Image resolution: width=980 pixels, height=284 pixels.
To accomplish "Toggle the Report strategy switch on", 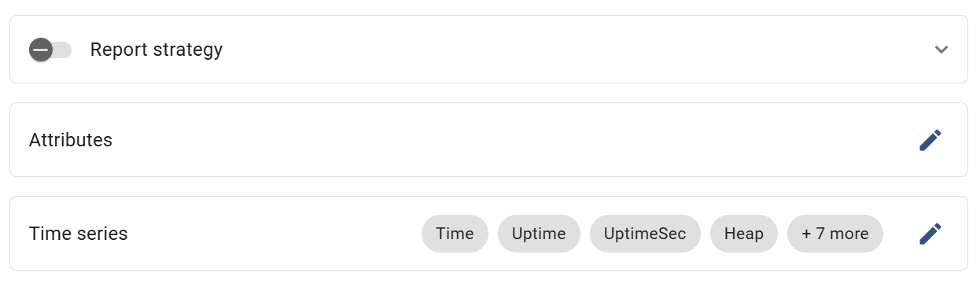I will [50, 50].
